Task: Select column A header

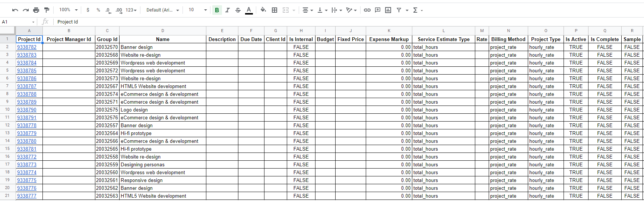Action: pyautogui.click(x=29, y=31)
